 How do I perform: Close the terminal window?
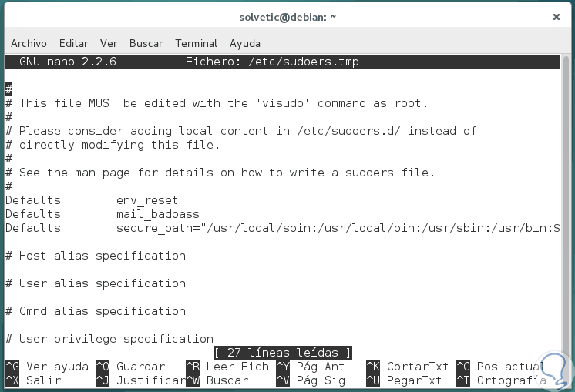pyautogui.click(x=556, y=16)
